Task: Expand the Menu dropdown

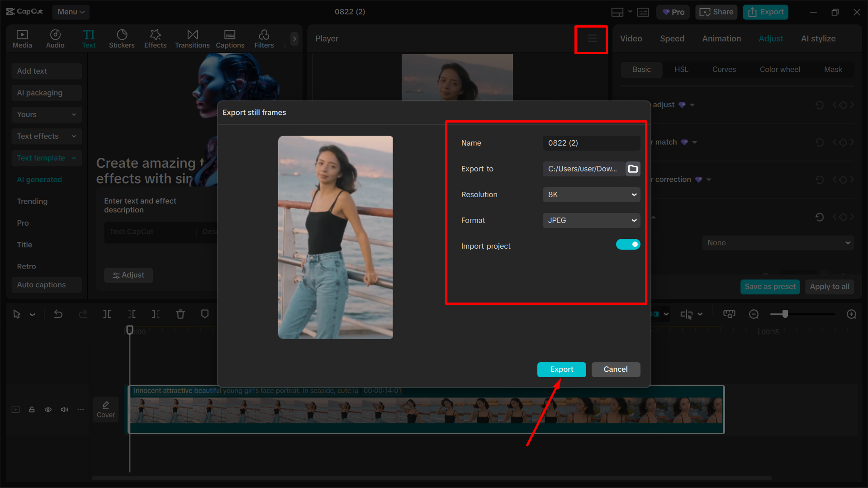Action: coord(71,12)
